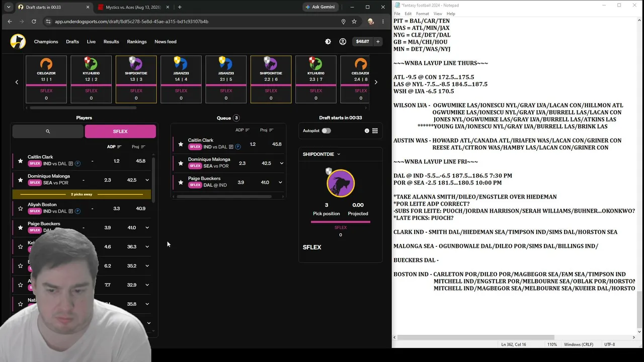The width and height of the screenshot is (644, 362).
Task: Show previous picks with left carousel arrow
Action: coord(17,82)
